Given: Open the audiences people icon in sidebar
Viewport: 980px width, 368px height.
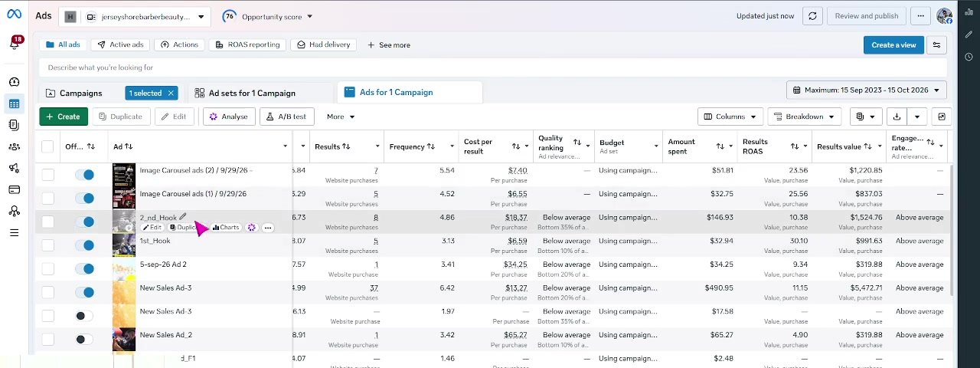Looking at the screenshot, I should click(x=14, y=146).
